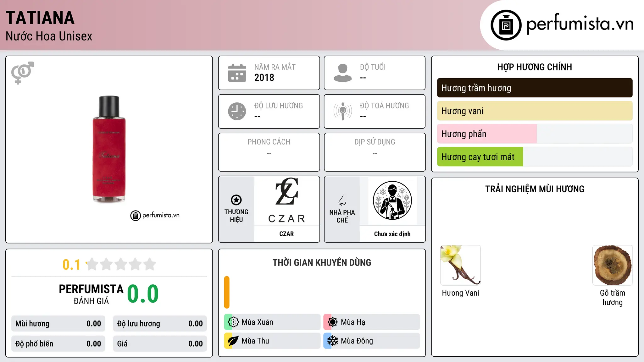Click the orange recommended-time bar

pyautogui.click(x=227, y=292)
